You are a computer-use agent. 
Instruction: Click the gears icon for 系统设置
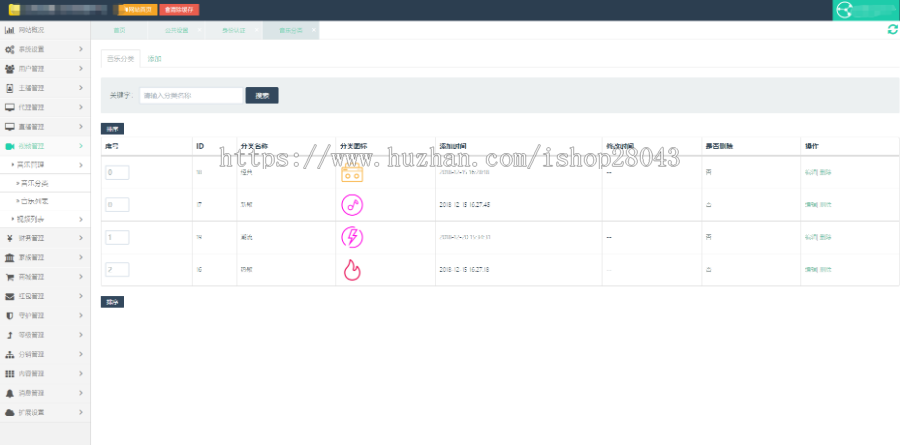10,49
